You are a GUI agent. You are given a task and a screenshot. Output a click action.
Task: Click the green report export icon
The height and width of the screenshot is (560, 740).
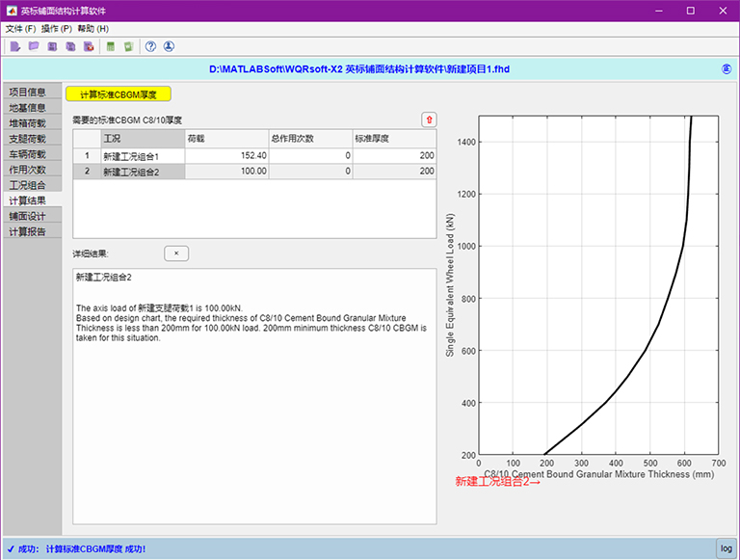(x=128, y=46)
